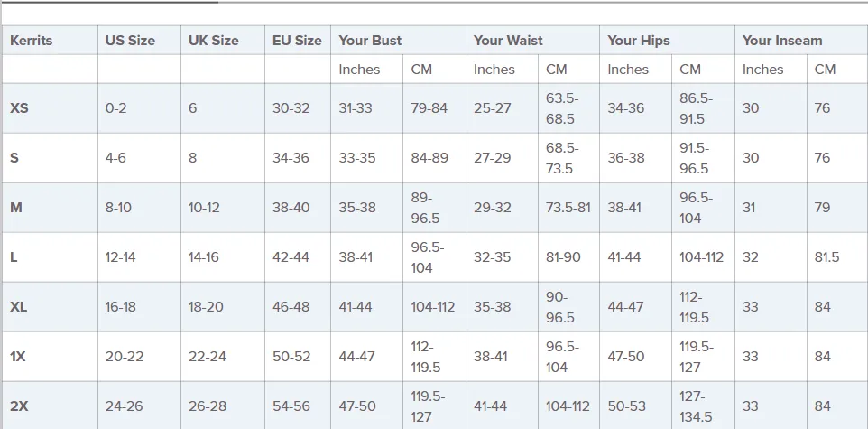Click the Your Bust header
868x429 pixels.
click(x=370, y=41)
